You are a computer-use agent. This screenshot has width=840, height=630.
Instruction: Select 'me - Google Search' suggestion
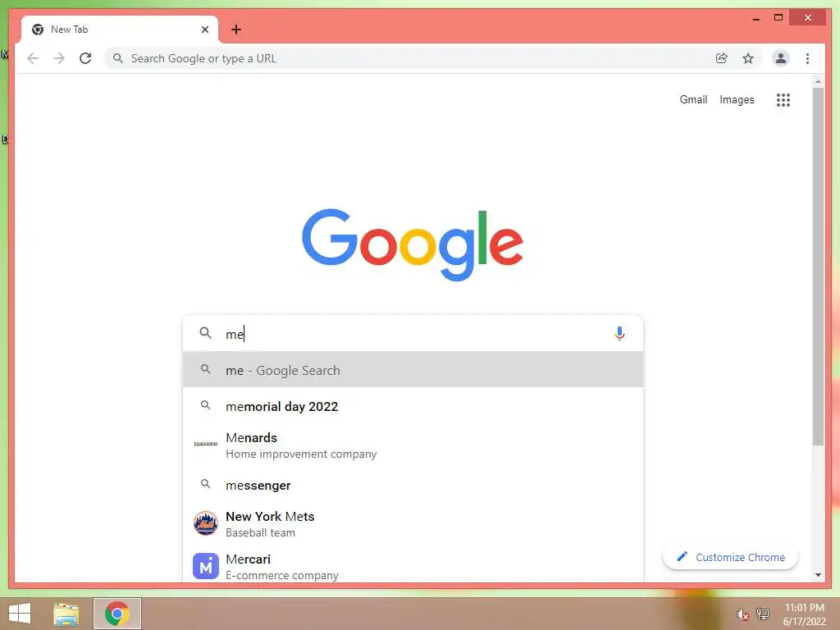[x=413, y=370]
